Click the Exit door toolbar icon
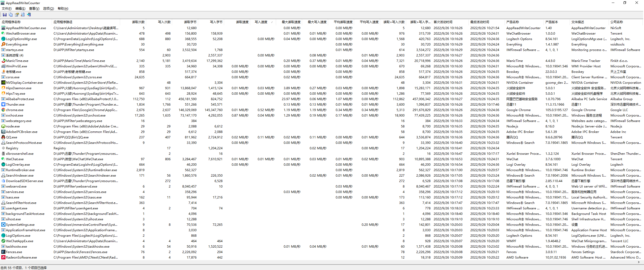 pyautogui.click(x=29, y=15)
